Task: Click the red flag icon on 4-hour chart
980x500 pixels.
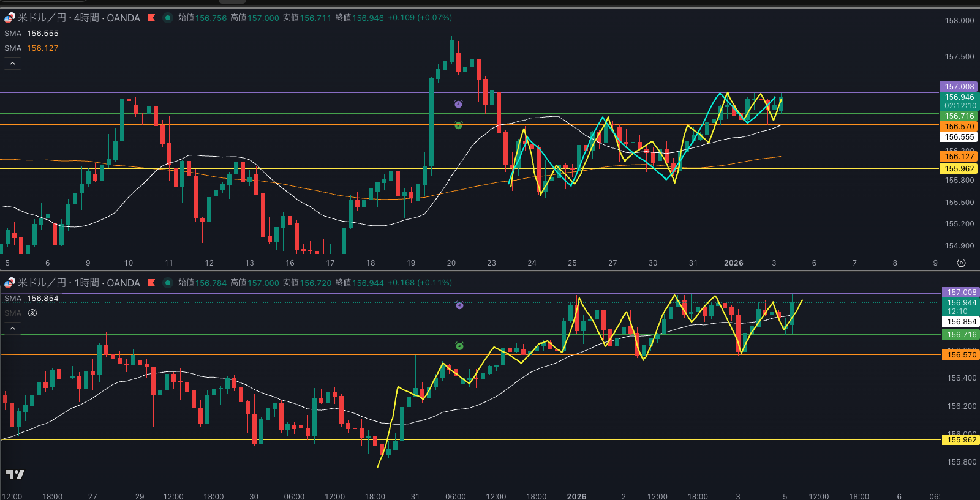Action: (151, 18)
